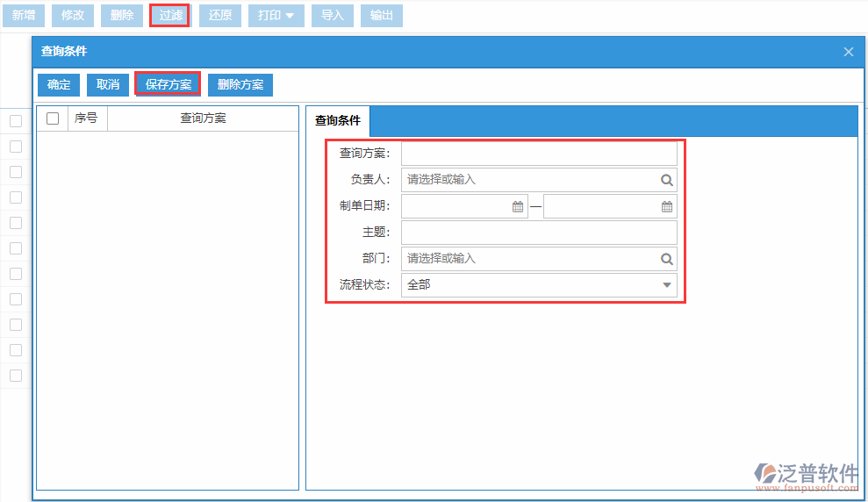
Task: Click the 还原 toolbar button
Action: pos(219,16)
